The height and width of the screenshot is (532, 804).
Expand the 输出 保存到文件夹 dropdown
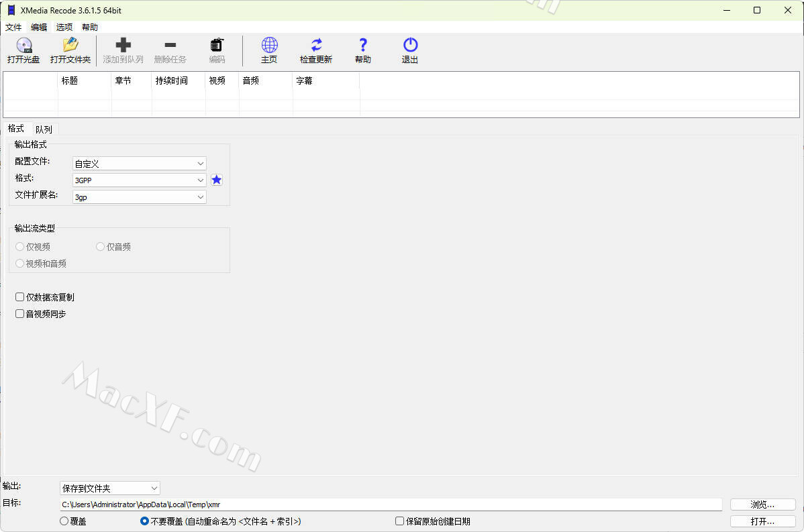click(x=110, y=488)
